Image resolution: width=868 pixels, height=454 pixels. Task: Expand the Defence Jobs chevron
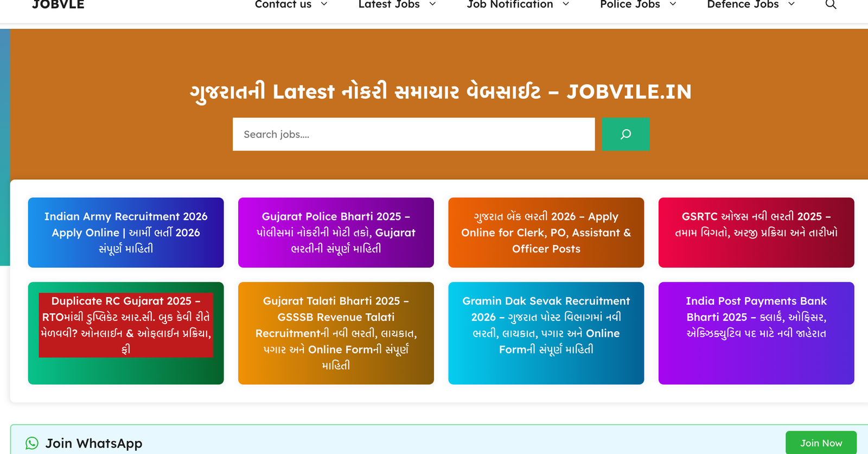[791, 4]
